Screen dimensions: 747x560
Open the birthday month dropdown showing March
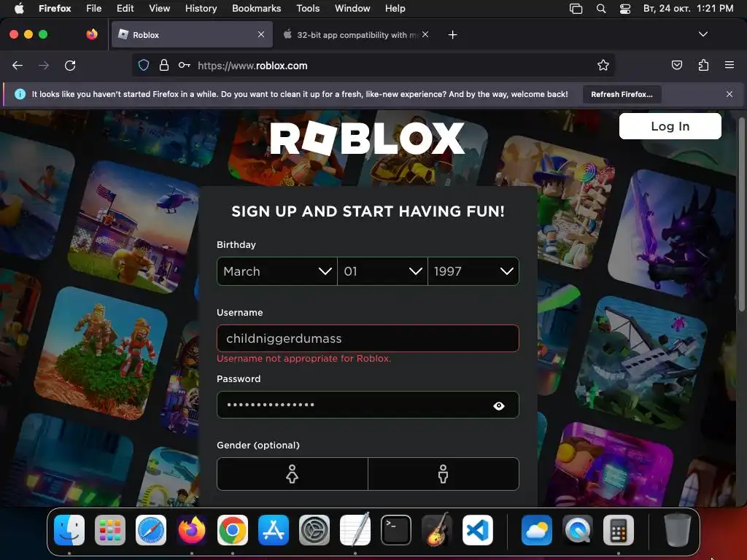(x=276, y=271)
